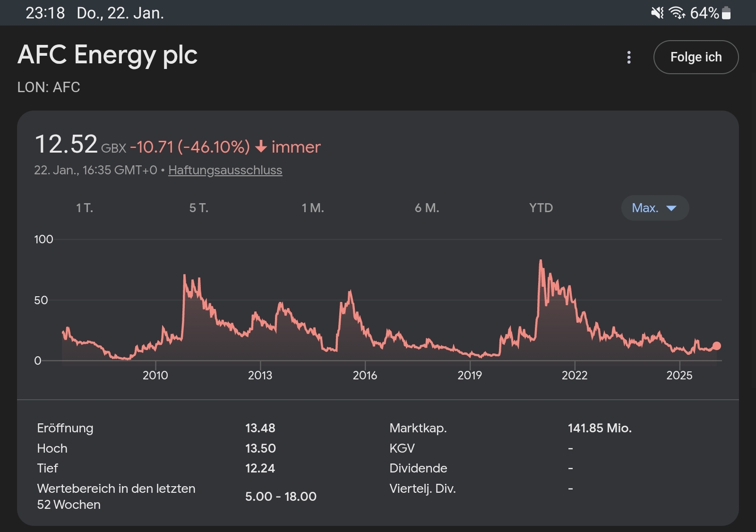Tap the 64% battery percentage

704,13
